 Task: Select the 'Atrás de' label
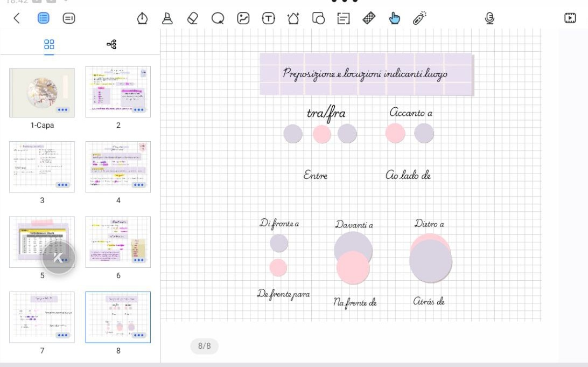[429, 301]
